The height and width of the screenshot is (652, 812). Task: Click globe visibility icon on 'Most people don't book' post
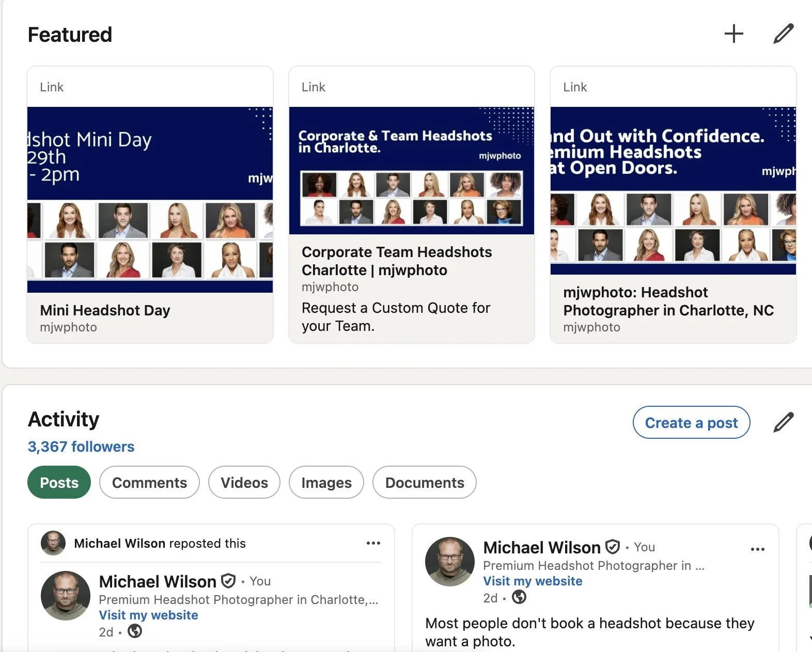point(519,597)
